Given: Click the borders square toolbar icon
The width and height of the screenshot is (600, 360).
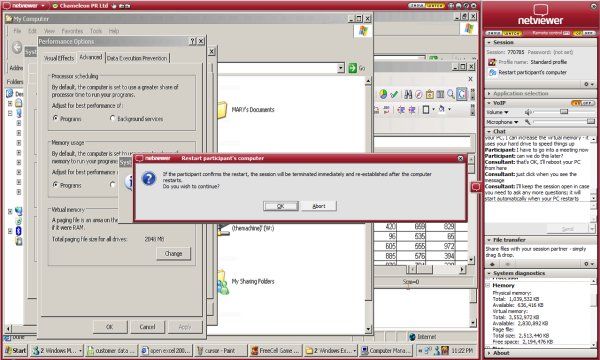Looking at the screenshot, I should coord(426,110).
